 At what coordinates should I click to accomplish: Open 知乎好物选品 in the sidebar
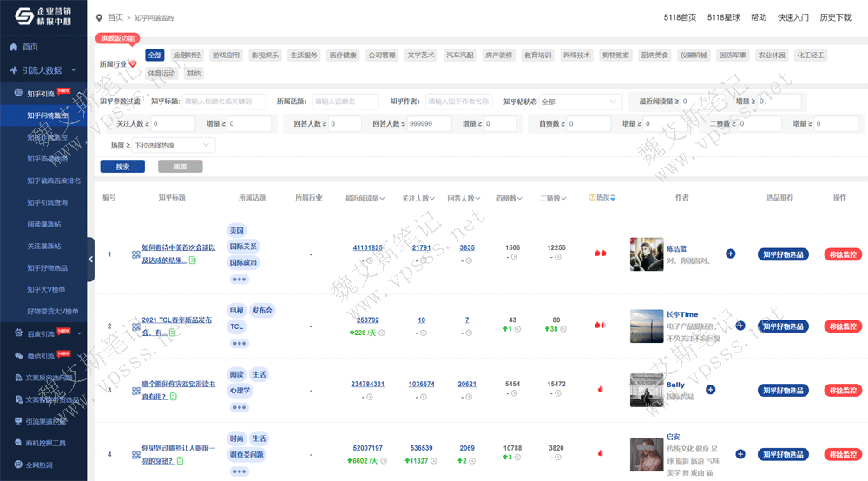[x=52, y=268]
